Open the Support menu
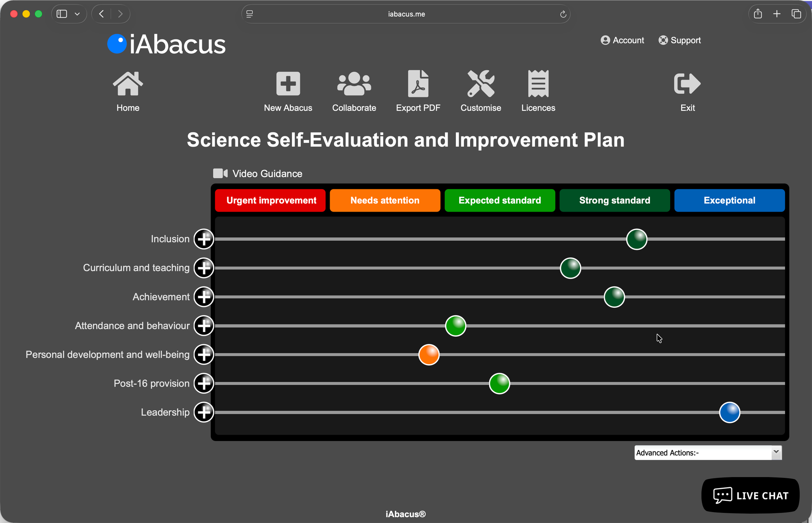This screenshot has height=523, width=812. click(x=680, y=40)
